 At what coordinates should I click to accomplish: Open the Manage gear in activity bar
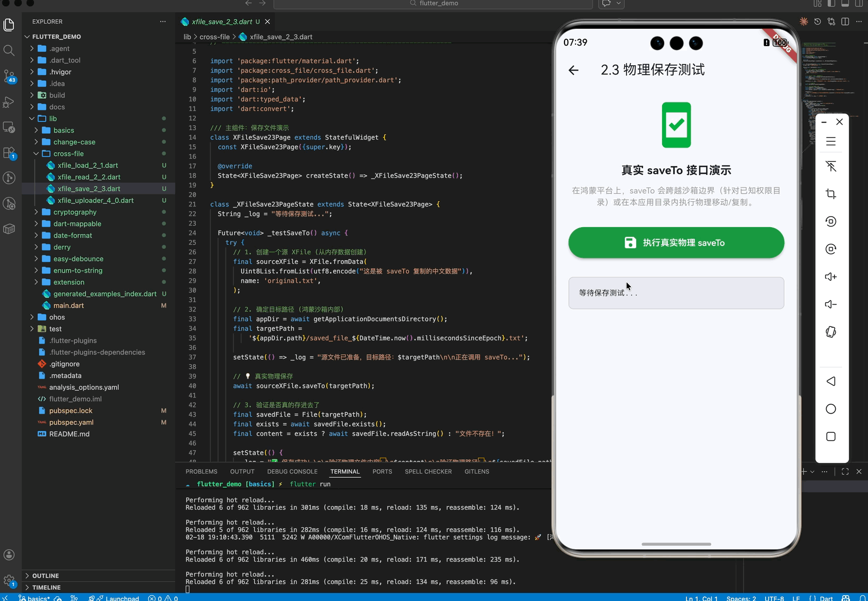(x=9, y=580)
